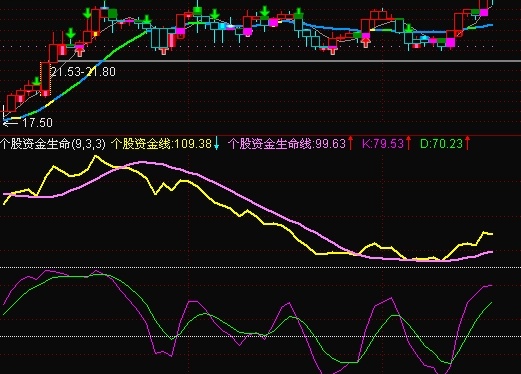
Task: Click the red up arrow after K:79.53
Action: pyautogui.click(x=409, y=143)
